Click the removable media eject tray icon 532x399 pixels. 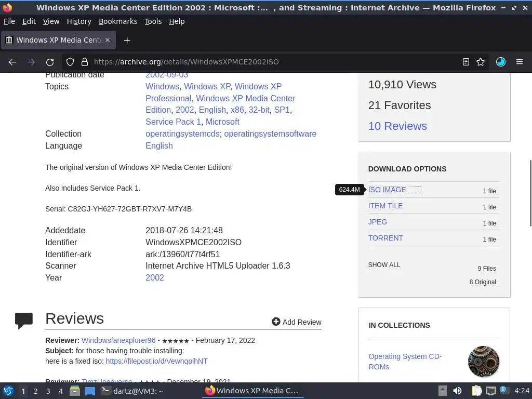[443, 391]
